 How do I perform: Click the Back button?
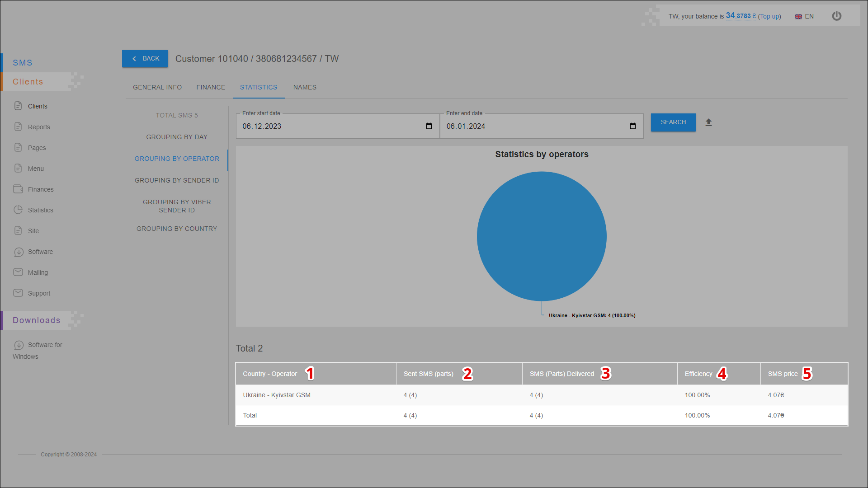point(145,59)
